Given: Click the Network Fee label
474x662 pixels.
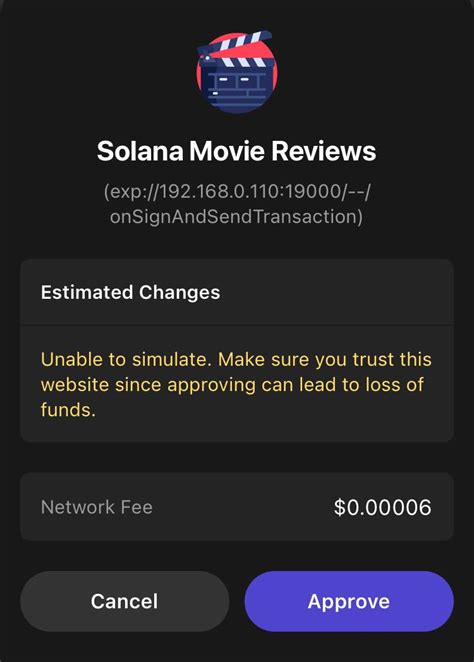Looking at the screenshot, I should pyautogui.click(x=97, y=507).
